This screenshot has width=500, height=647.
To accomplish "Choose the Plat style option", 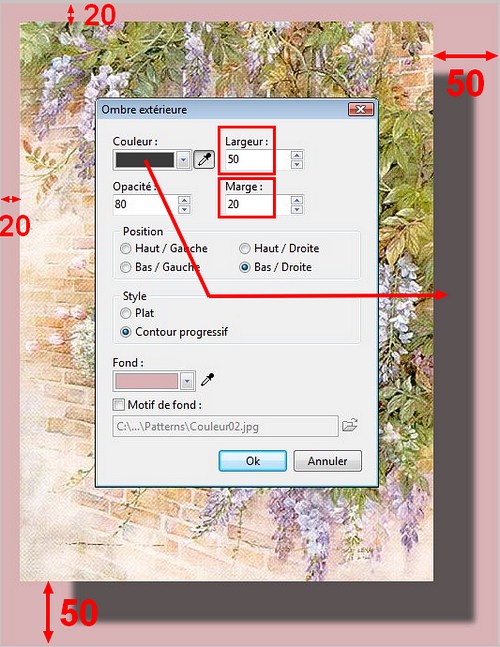I will click(x=125, y=313).
